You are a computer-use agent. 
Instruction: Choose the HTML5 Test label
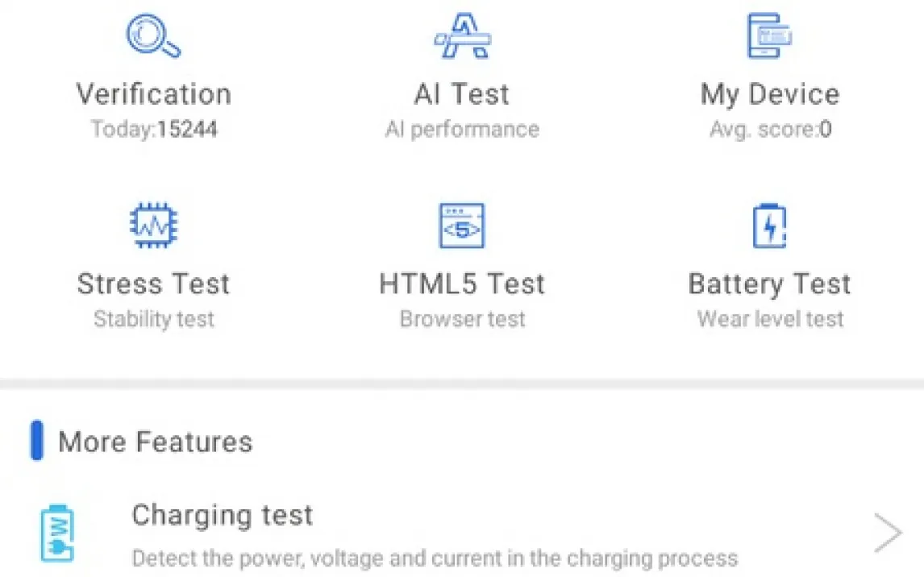click(462, 284)
